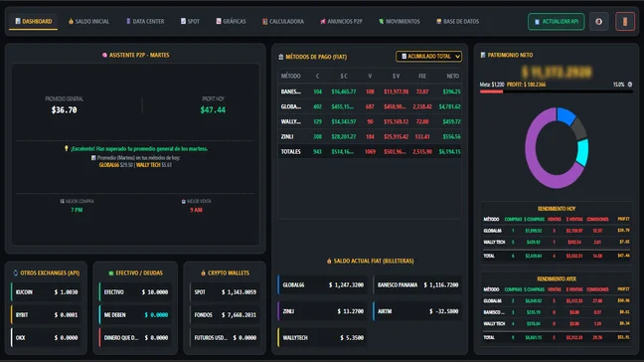Select the OKX balance card
Screen dimensions: 644x362
pyautogui.click(x=46, y=338)
